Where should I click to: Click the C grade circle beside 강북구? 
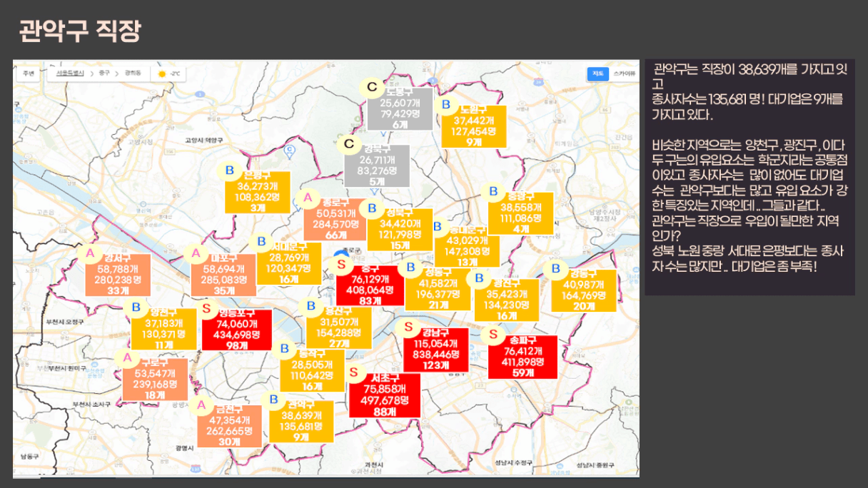(349, 144)
